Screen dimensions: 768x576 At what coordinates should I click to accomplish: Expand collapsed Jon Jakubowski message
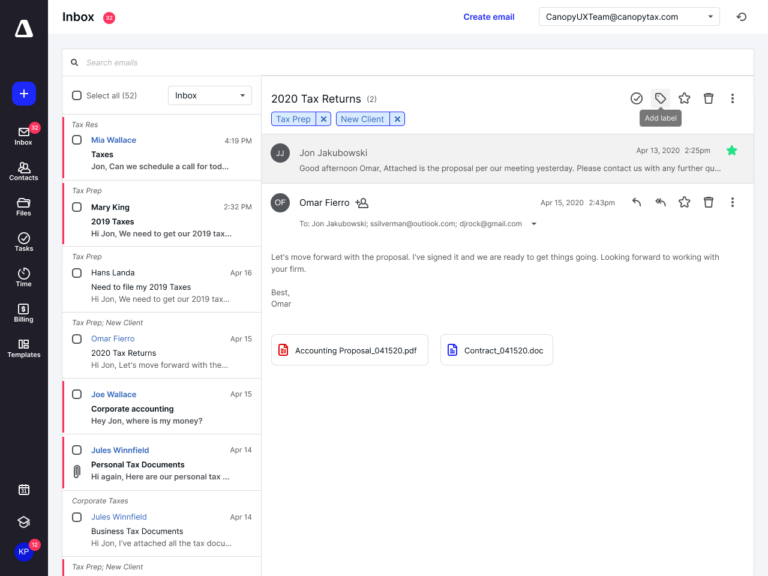[507, 159]
